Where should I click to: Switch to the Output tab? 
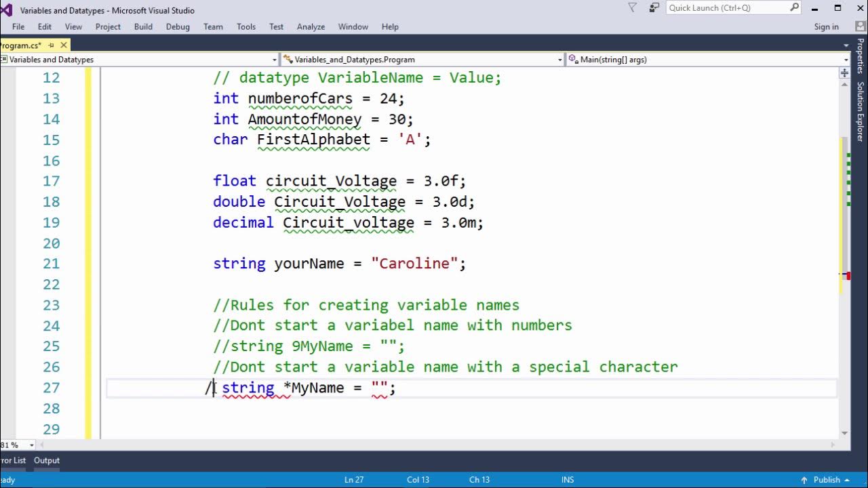click(x=46, y=460)
